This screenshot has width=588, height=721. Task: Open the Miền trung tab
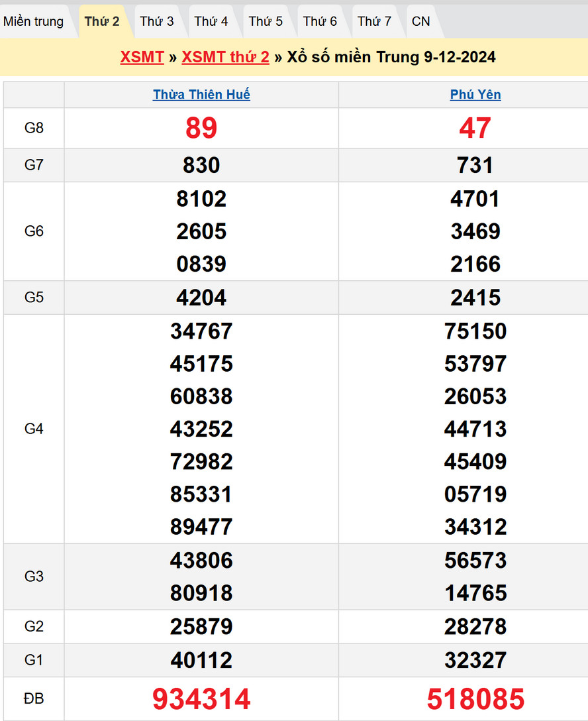click(34, 21)
